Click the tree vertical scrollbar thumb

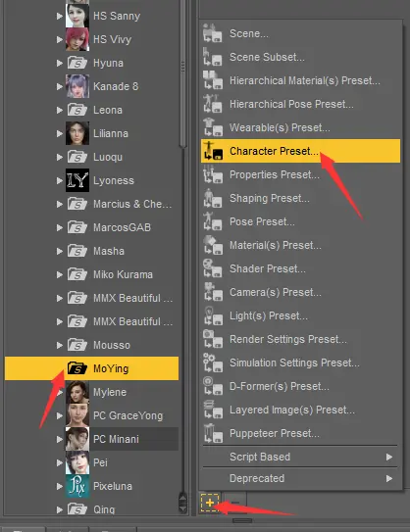pyautogui.click(x=182, y=73)
